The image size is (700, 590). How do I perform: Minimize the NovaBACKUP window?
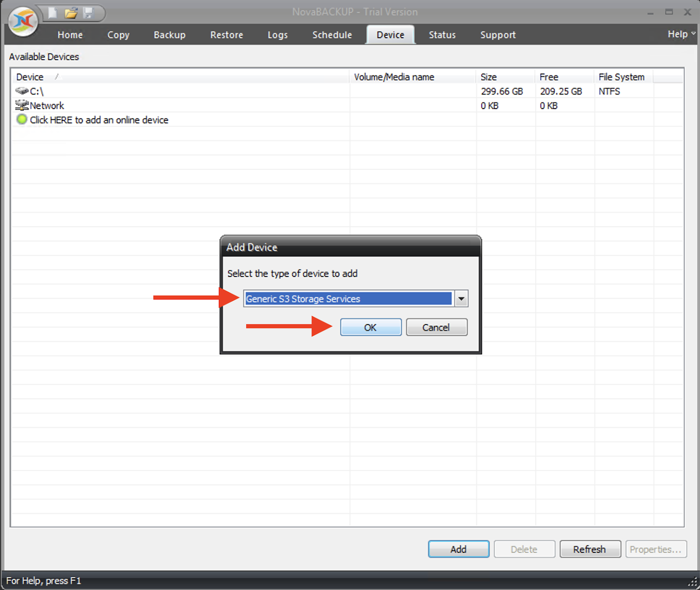pyautogui.click(x=651, y=13)
